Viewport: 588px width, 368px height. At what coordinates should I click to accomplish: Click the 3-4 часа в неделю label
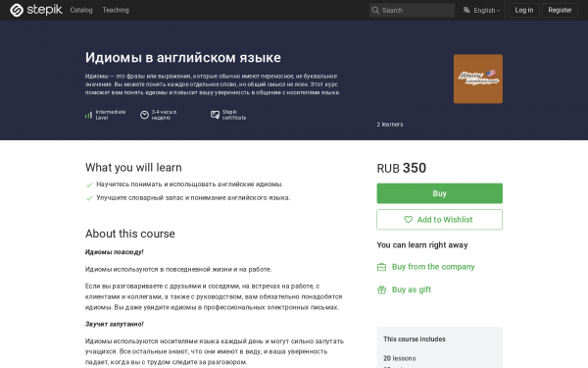[164, 115]
